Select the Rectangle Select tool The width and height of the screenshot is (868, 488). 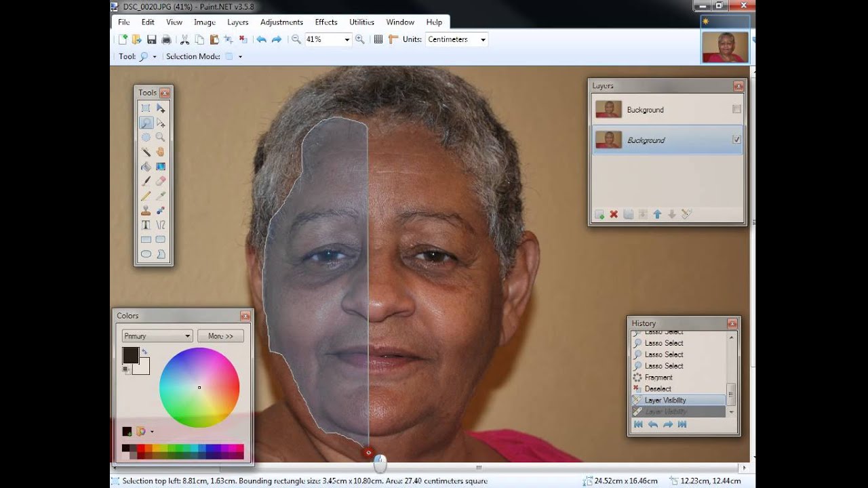(146, 108)
